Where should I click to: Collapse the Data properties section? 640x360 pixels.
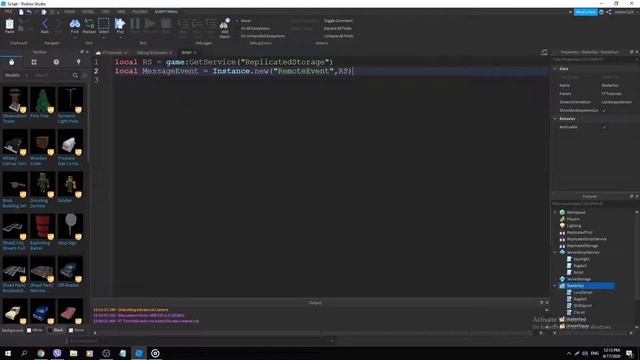[x=555, y=69]
